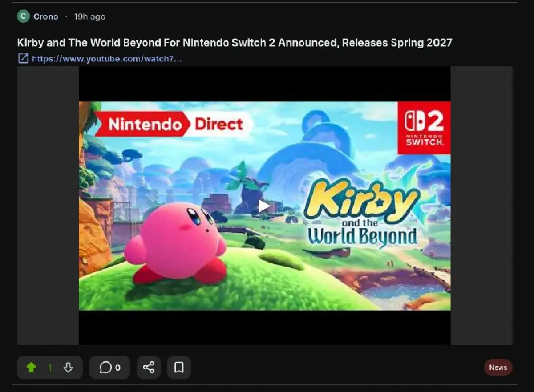Click the external link icon beside YouTube URL
534x392 pixels.
click(x=23, y=59)
